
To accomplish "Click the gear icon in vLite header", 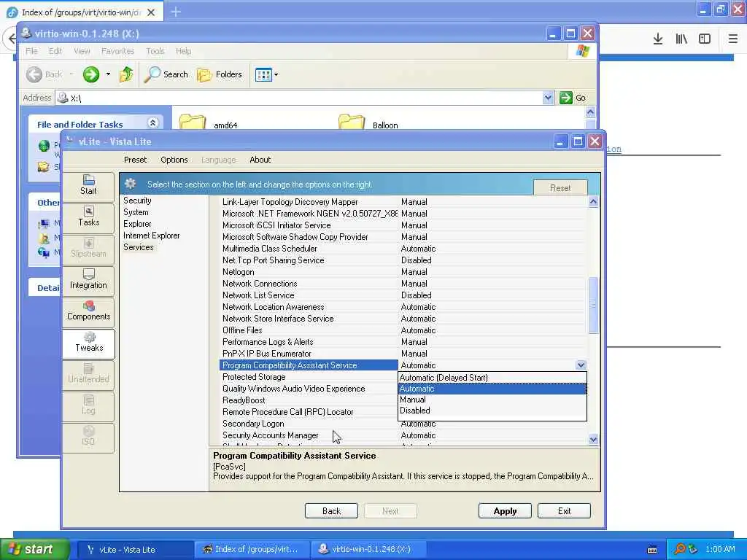I will 131,184.
